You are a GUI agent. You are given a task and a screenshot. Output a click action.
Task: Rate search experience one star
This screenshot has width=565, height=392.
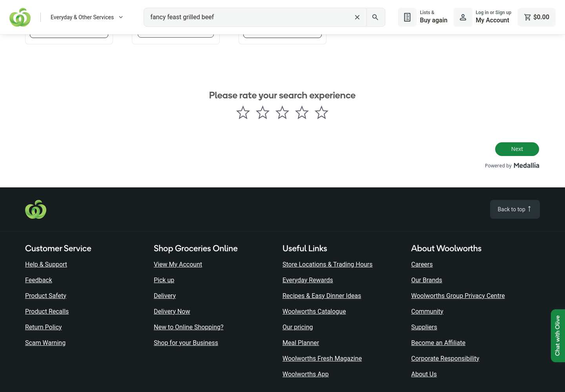tap(243, 113)
